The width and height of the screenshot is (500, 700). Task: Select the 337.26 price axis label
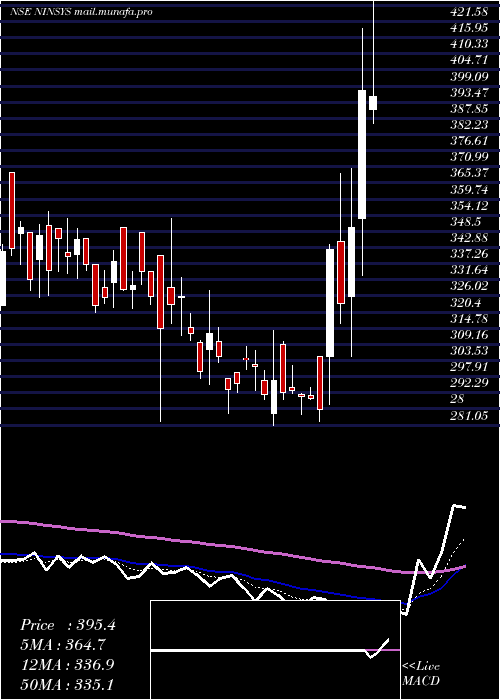pos(469,254)
